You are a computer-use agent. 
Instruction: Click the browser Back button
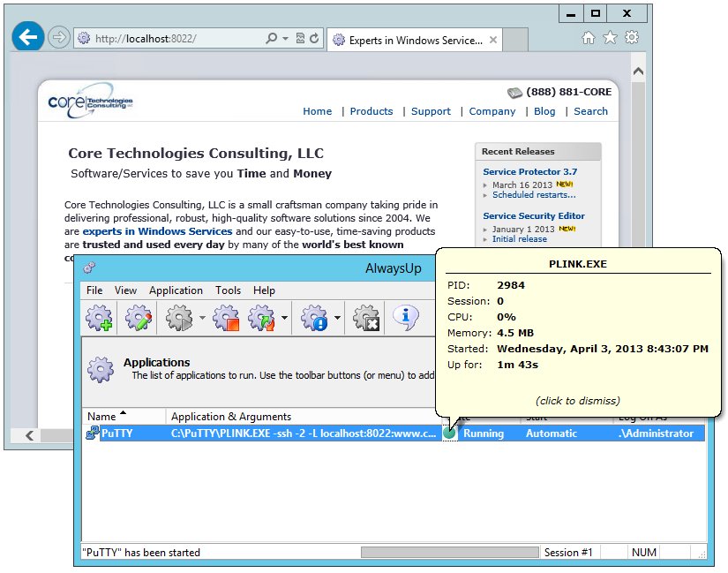click(x=28, y=36)
